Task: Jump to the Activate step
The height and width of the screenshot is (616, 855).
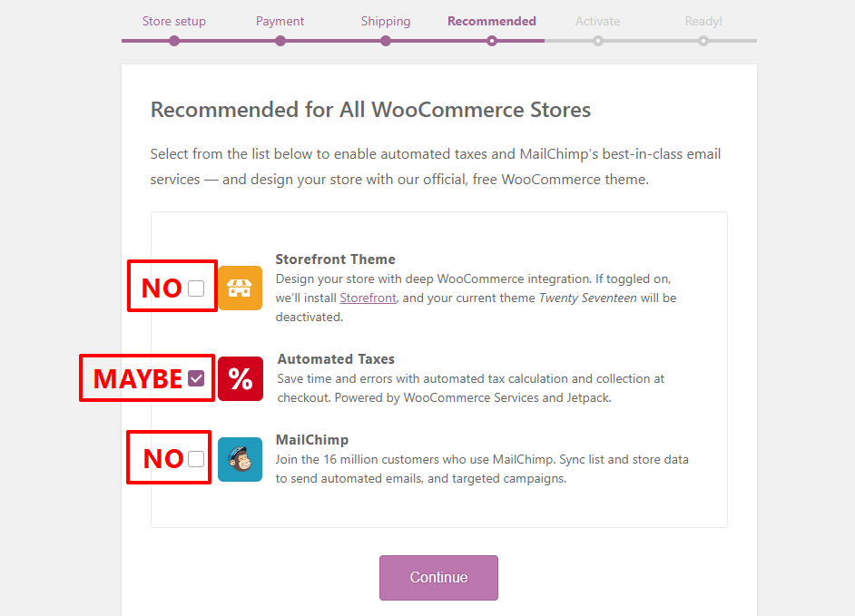Action: [597, 21]
